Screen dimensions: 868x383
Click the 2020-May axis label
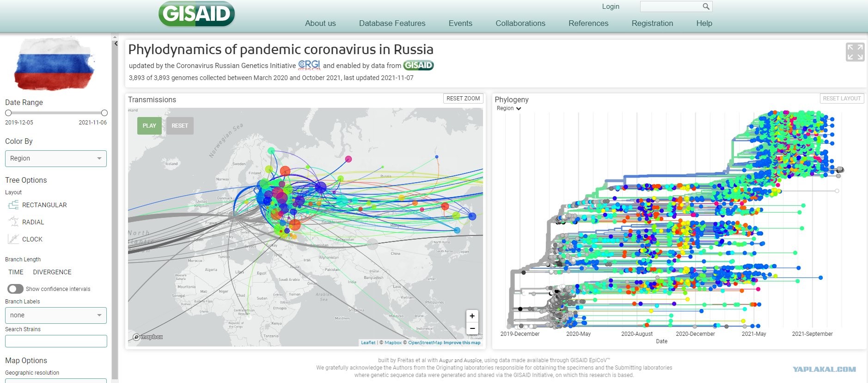click(578, 334)
